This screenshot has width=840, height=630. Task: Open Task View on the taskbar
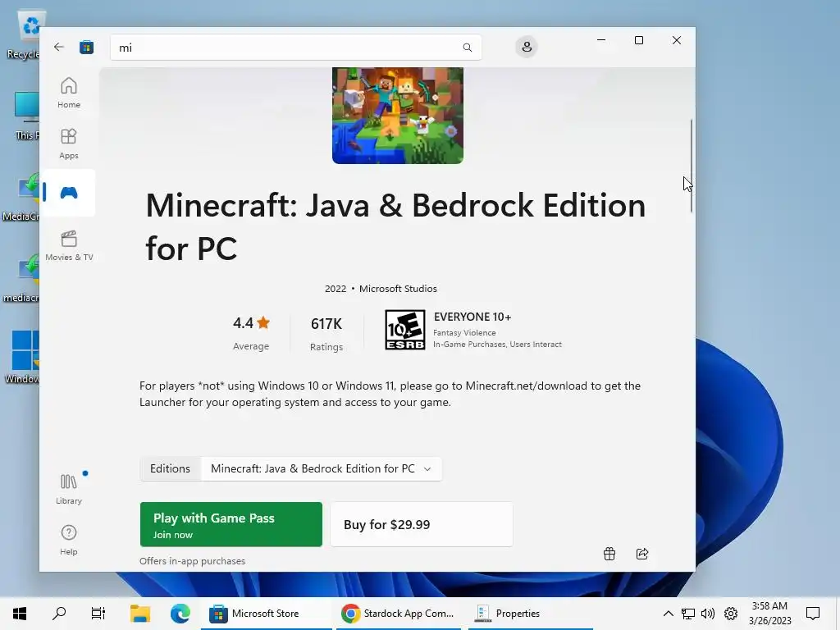pos(98,614)
